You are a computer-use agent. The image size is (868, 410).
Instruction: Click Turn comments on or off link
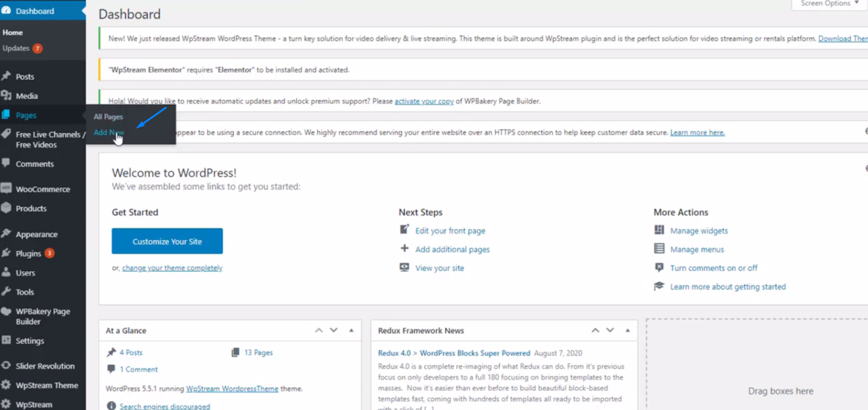[714, 268]
